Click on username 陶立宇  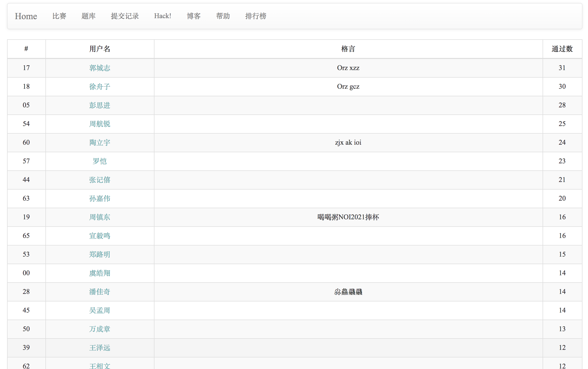100,142
